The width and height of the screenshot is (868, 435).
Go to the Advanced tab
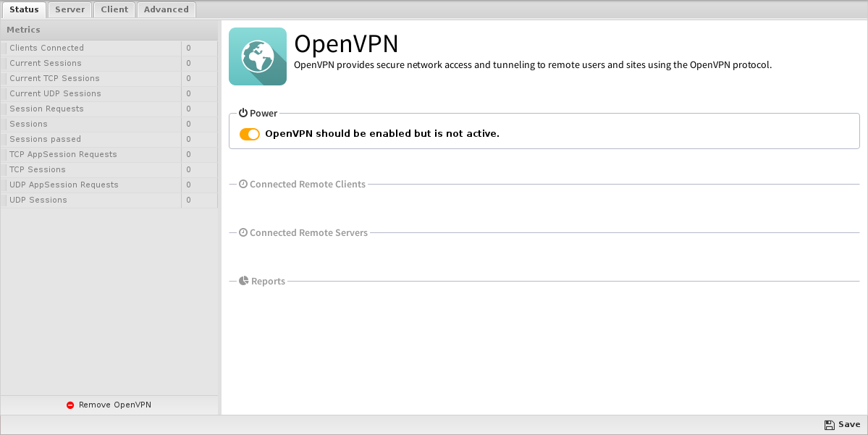tap(166, 9)
